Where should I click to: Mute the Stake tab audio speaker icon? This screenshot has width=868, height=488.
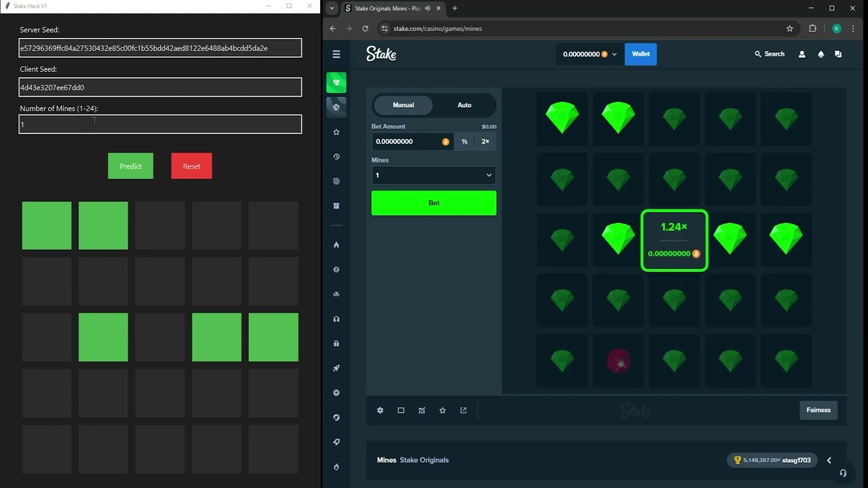point(428,8)
